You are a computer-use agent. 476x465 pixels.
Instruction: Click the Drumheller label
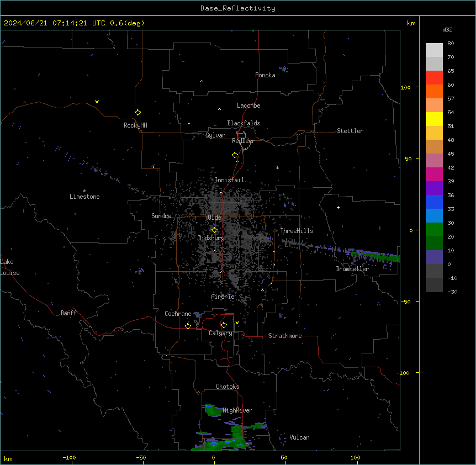click(352, 269)
